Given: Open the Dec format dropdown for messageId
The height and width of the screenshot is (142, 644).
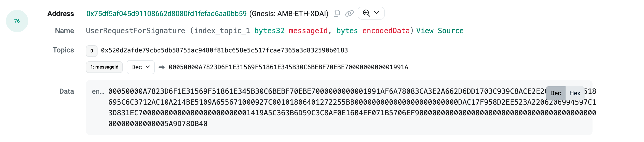Looking at the screenshot, I should (x=141, y=67).
